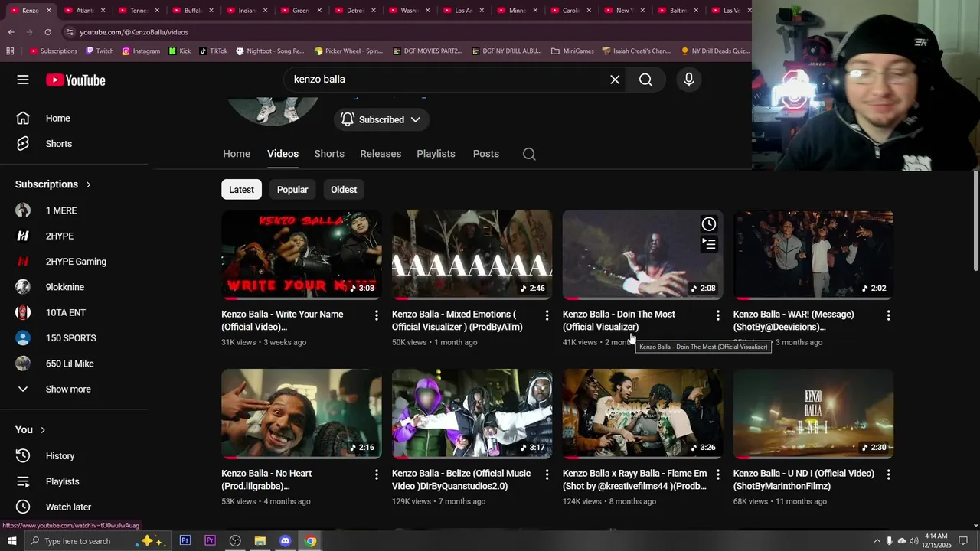Screen dimensions: 980x551
Task: Expand the You section header
Action: [31, 430]
